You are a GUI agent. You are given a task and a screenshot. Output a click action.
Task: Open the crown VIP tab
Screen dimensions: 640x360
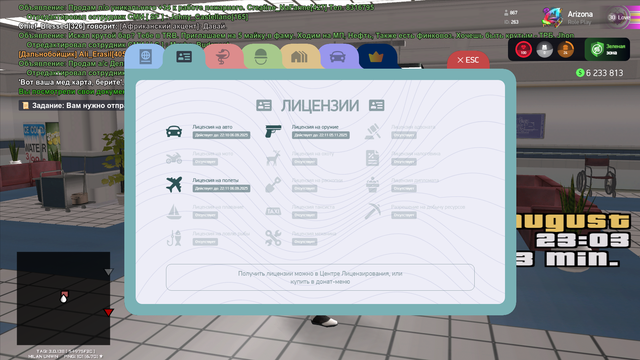coord(376,57)
